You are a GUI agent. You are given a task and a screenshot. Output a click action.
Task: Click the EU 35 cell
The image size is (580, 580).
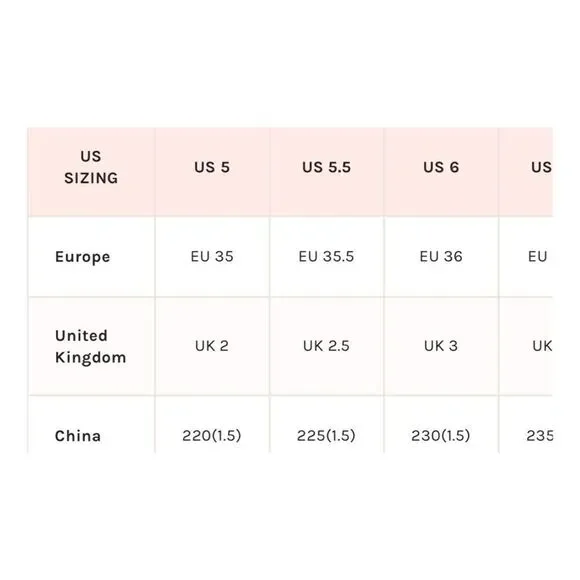pos(212,257)
